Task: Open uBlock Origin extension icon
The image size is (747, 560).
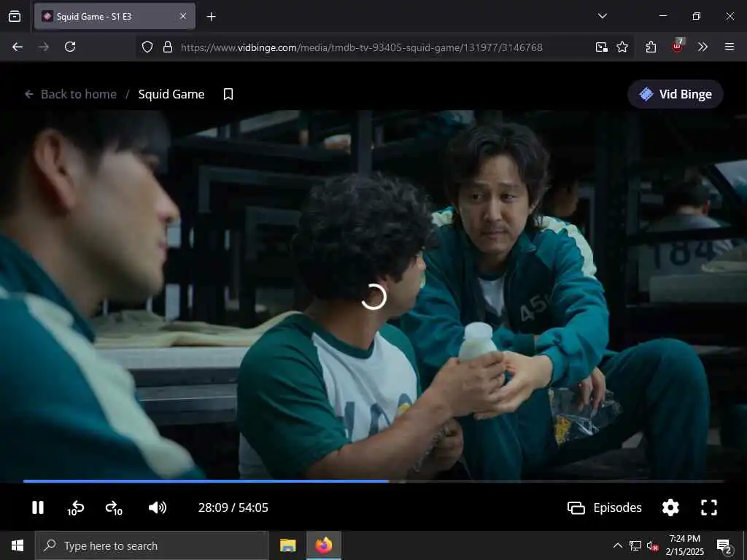Action: tap(677, 46)
